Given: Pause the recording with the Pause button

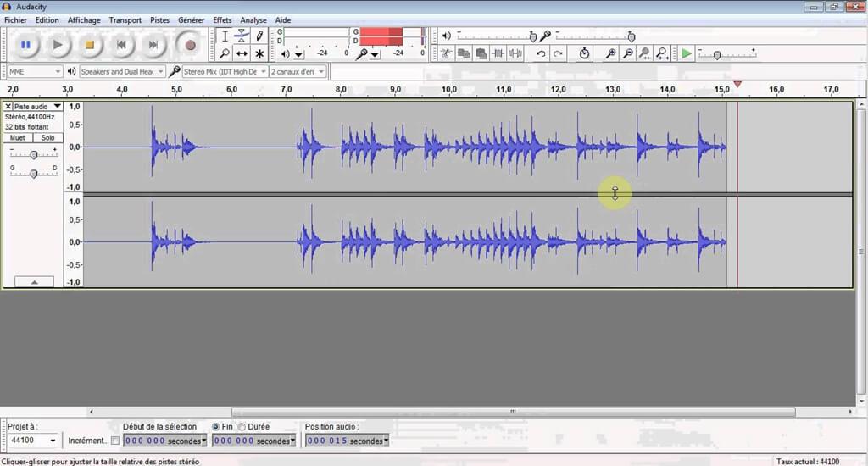Looking at the screenshot, I should pos(25,45).
